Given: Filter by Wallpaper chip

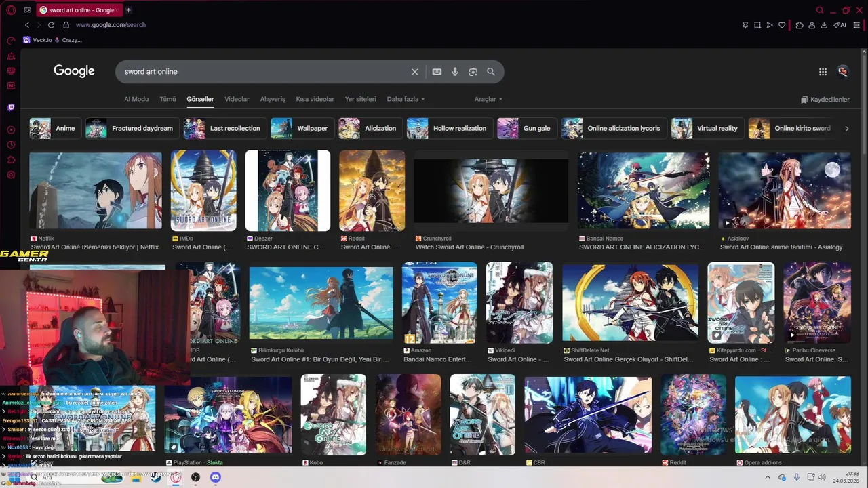Looking at the screenshot, I should click(x=302, y=128).
